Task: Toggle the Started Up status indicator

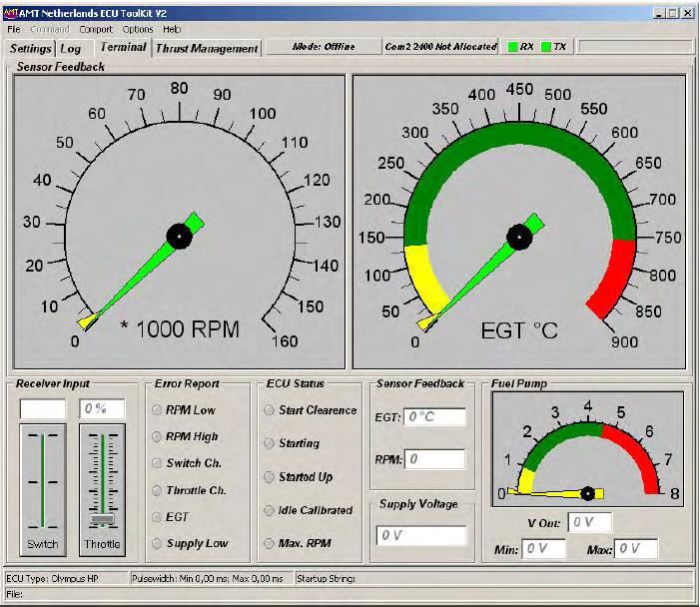Action: click(270, 476)
